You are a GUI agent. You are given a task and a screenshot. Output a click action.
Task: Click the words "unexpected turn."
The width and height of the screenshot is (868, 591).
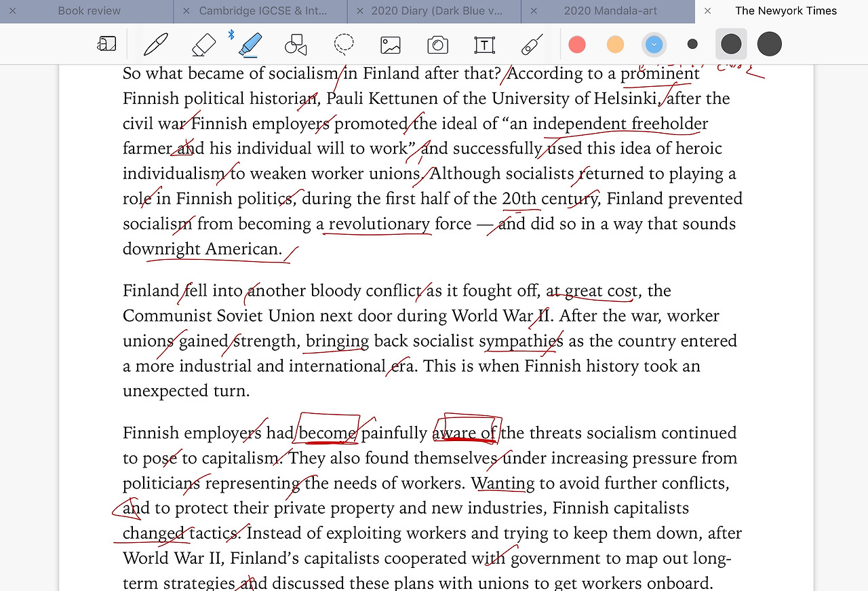tap(186, 392)
